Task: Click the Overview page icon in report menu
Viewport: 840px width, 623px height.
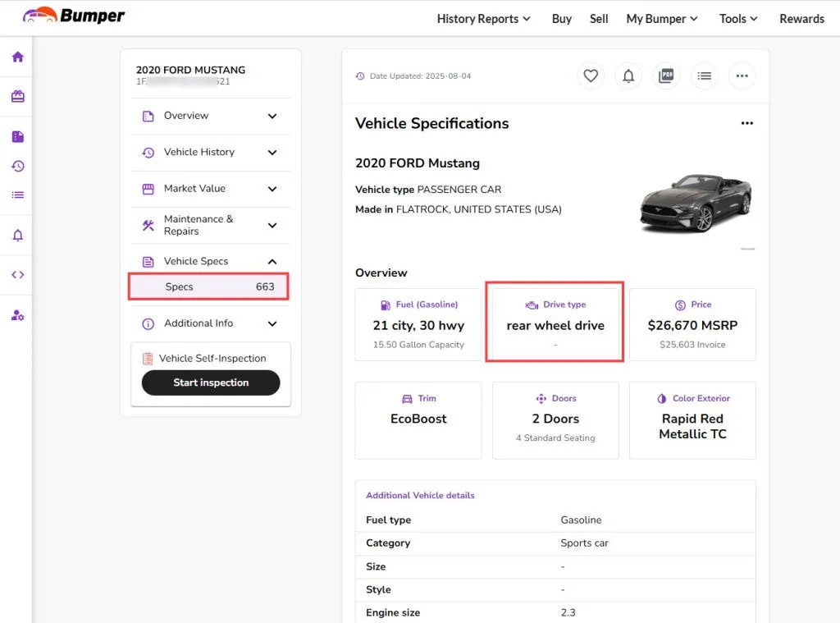Action: point(148,117)
